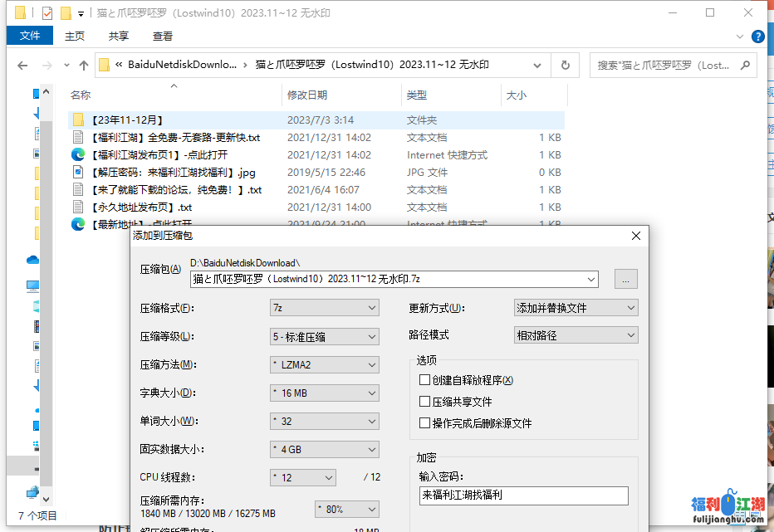Viewport: 774px width, 532px height.
Task: Click the new-folder icon on quick access toolbar
Action: pyautogui.click(x=66, y=12)
